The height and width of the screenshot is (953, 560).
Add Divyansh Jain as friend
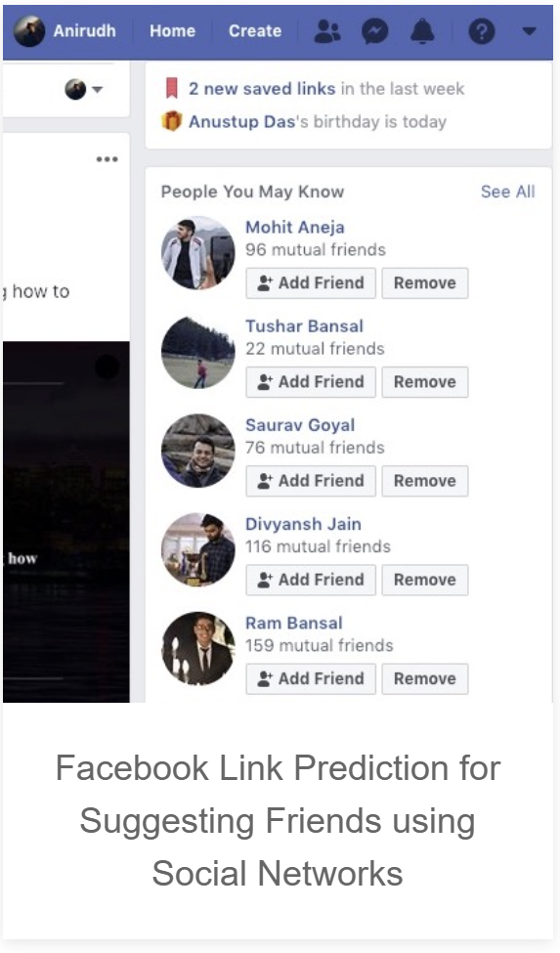[x=311, y=580]
